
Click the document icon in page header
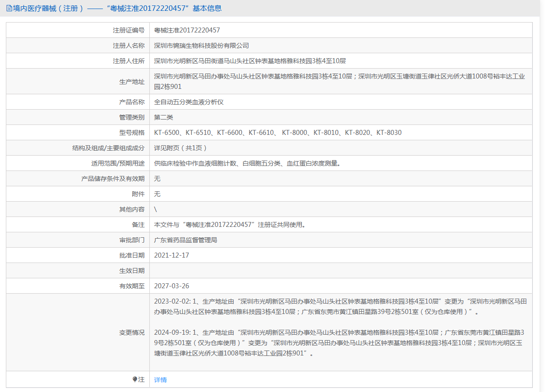[9, 8]
